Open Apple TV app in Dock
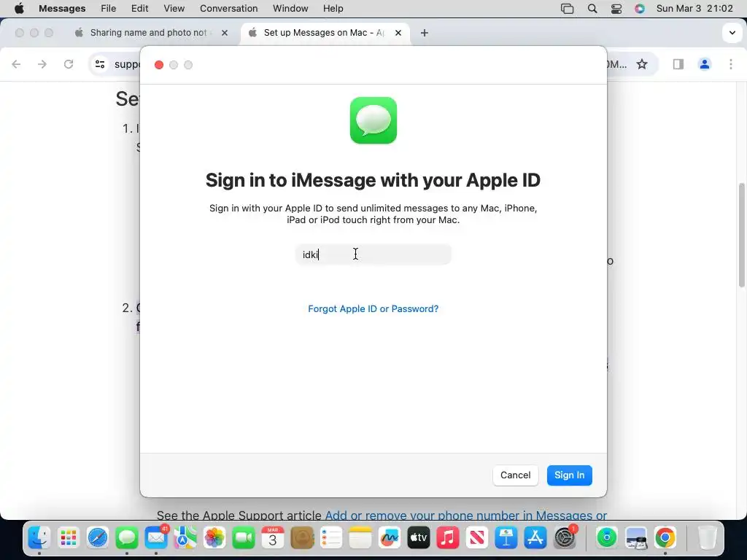This screenshot has width=747, height=560. click(418, 537)
